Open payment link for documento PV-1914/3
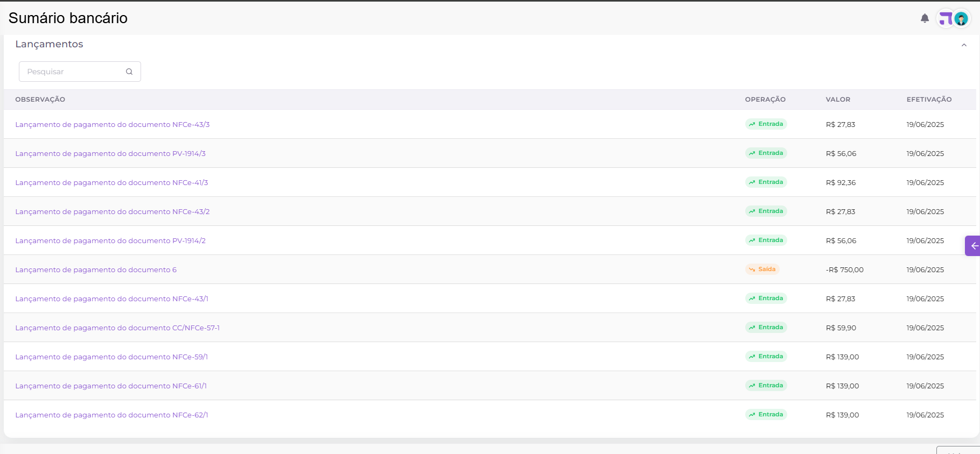The image size is (980, 454). (x=110, y=154)
